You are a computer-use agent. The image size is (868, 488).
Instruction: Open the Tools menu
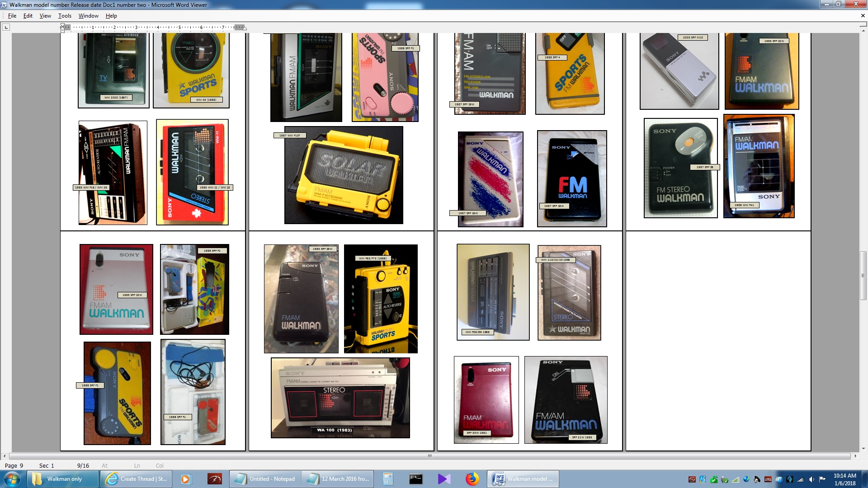65,16
